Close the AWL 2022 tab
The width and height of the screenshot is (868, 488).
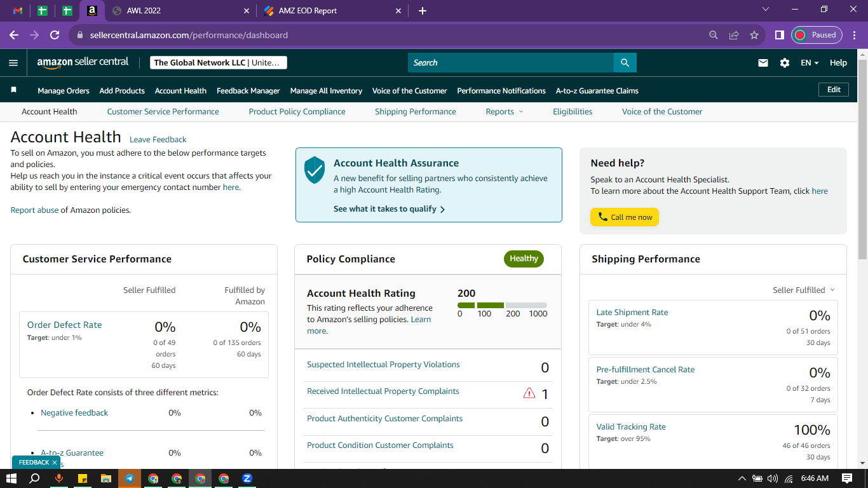[x=247, y=11]
